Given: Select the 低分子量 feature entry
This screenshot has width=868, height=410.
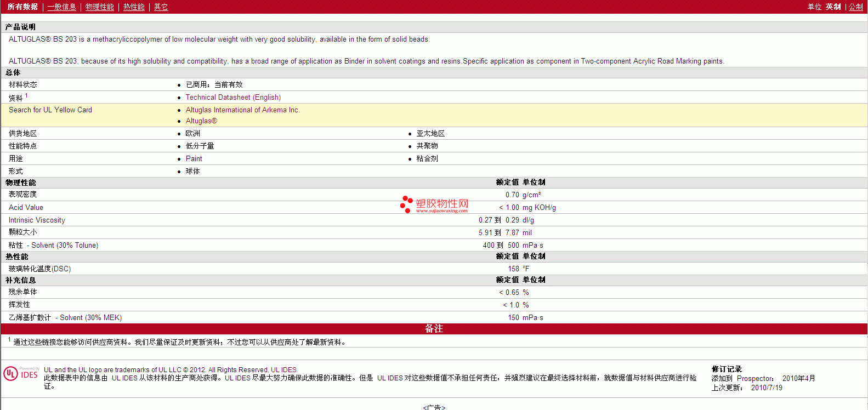Looking at the screenshot, I should [x=200, y=146].
